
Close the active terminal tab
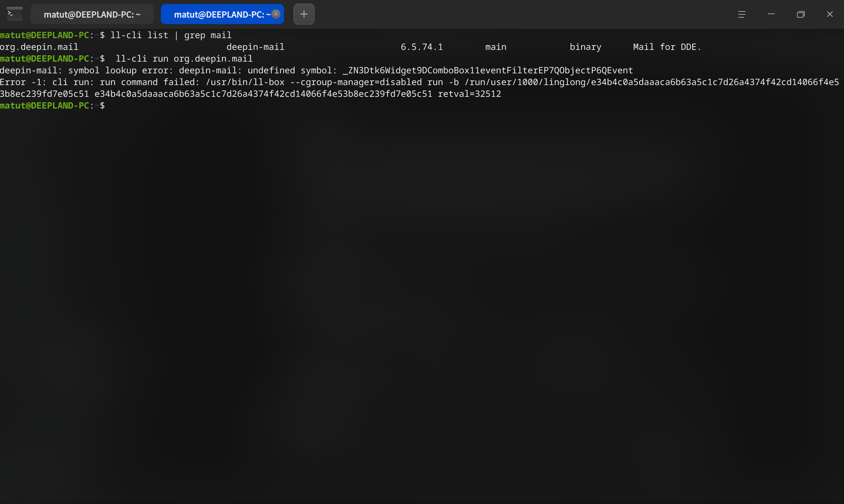click(276, 14)
